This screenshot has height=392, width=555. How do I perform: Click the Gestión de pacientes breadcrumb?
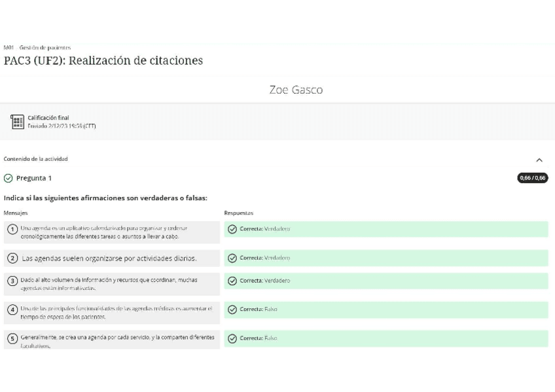coord(45,47)
